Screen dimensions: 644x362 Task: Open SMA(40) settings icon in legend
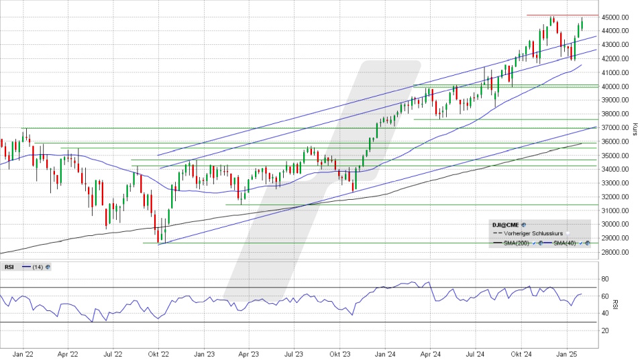pyautogui.click(x=588, y=243)
